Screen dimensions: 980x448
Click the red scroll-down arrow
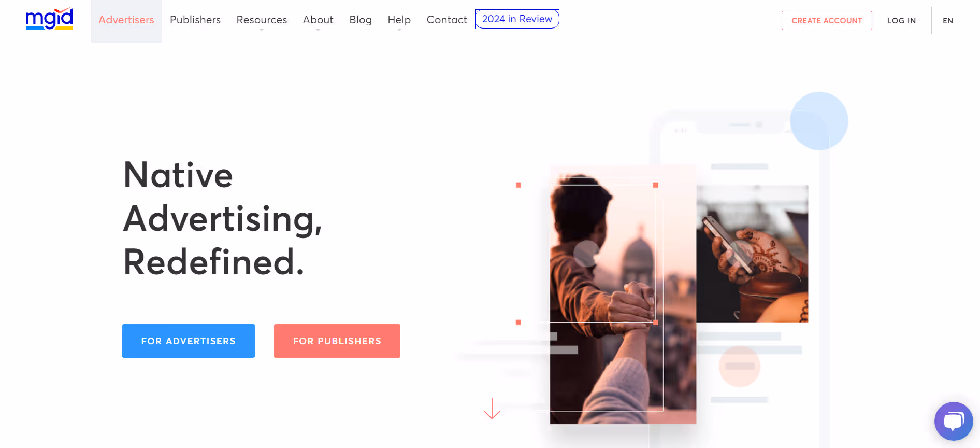[x=492, y=409]
